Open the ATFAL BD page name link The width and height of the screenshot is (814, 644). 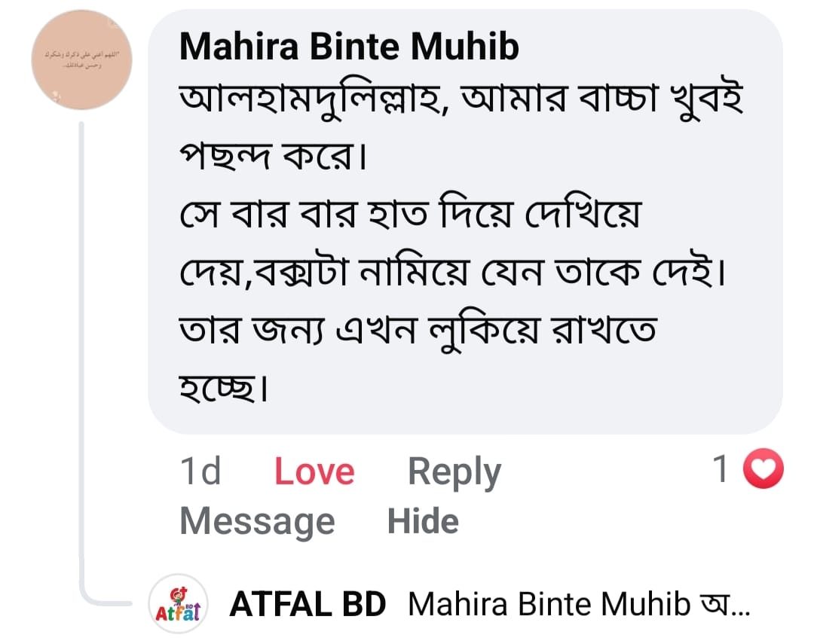tap(308, 604)
